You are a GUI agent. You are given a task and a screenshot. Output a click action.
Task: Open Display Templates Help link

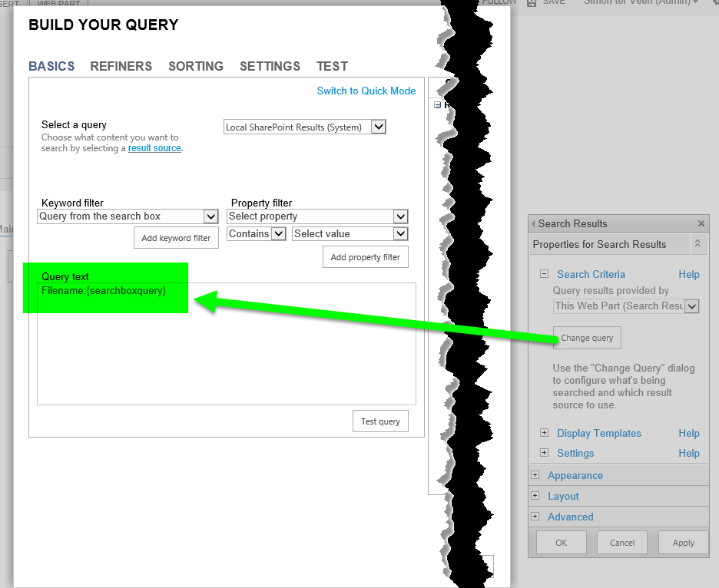pos(689,433)
